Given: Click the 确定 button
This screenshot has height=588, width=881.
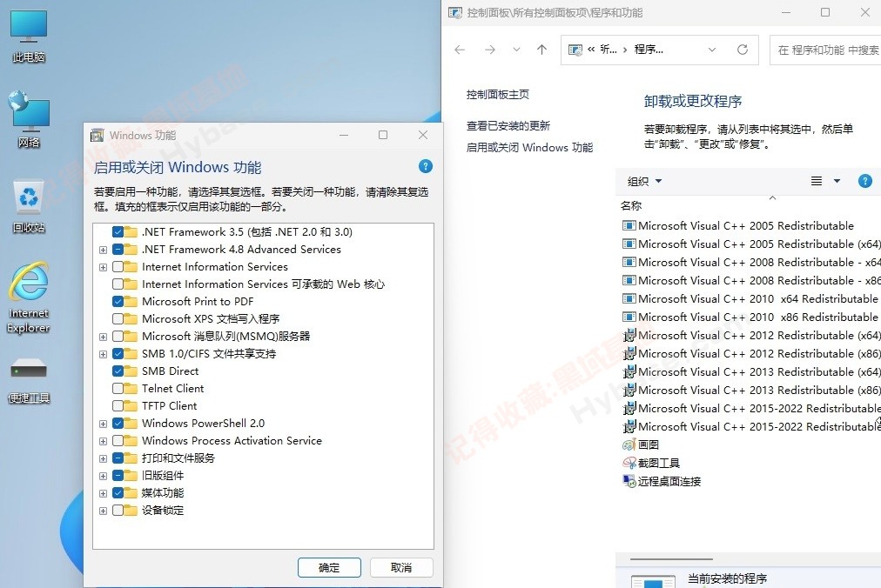Looking at the screenshot, I should 329,567.
